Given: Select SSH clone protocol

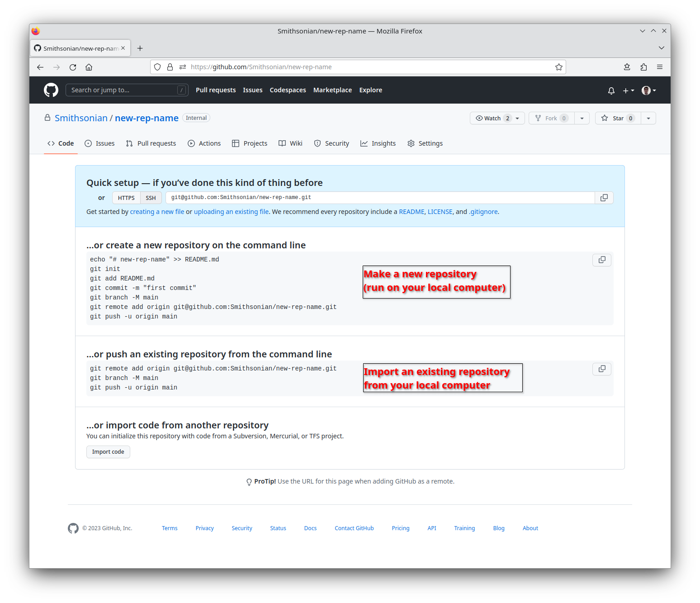Looking at the screenshot, I should click(x=151, y=198).
